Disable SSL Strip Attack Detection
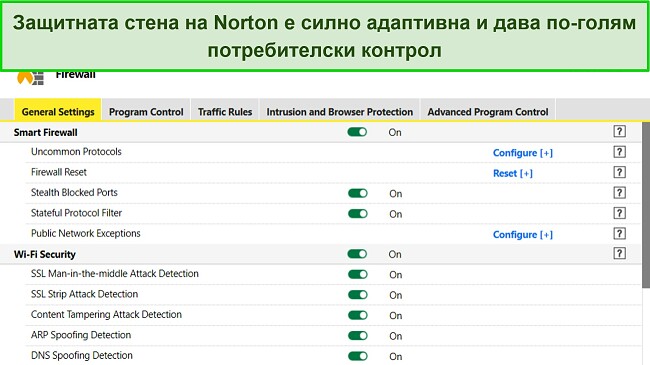 point(358,294)
